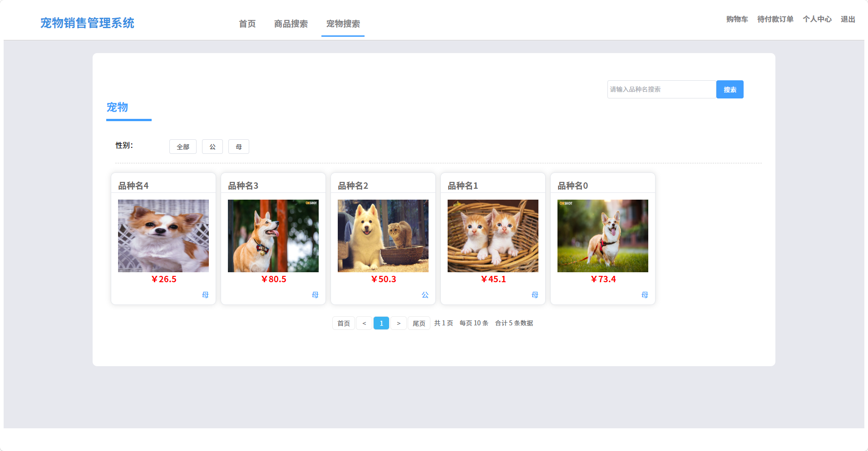Focus the 请输入品种名搜索 input field

pyautogui.click(x=662, y=89)
